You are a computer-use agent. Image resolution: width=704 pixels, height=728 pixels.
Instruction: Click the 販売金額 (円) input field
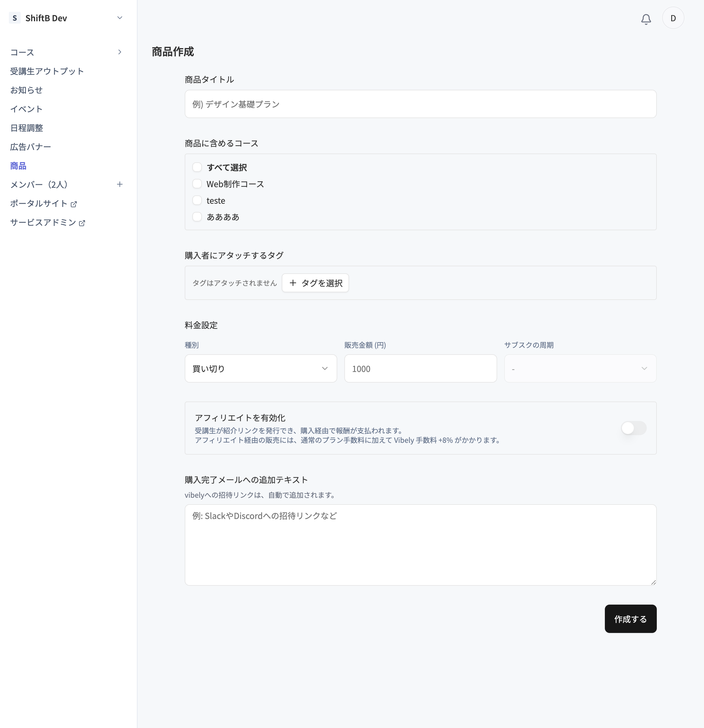[x=420, y=368]
